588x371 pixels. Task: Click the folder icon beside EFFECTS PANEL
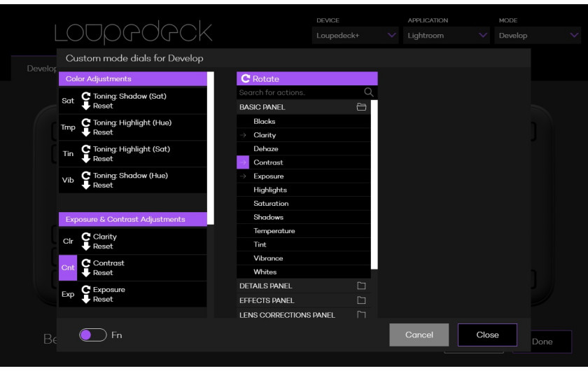[361, 300]
